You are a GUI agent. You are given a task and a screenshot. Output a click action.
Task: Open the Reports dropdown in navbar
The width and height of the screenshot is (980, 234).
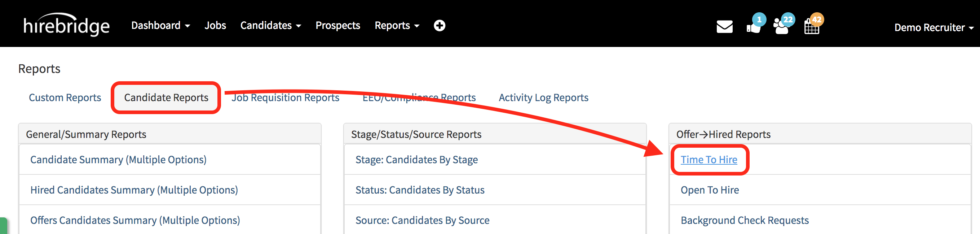pos(396,26)
